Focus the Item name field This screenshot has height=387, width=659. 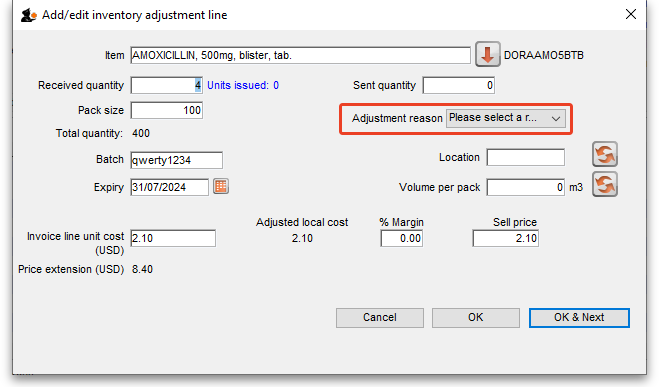[301, 55]
